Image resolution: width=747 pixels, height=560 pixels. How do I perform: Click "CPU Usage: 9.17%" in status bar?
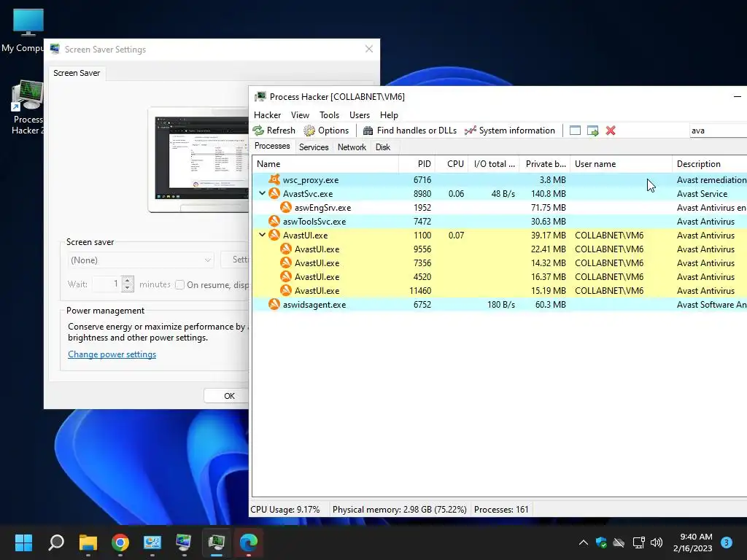(x=285, y=510)
